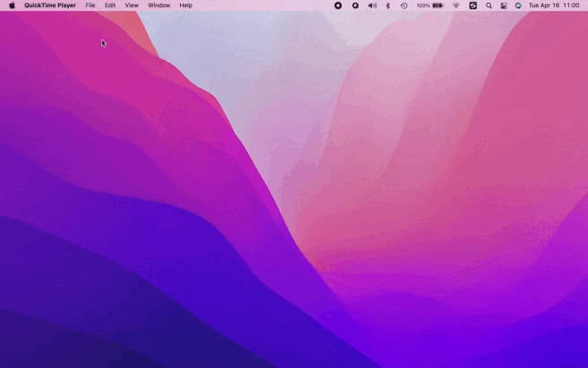Screen dimensions: 588x368
Task: Click the black square S app icon in menu bar
Action: [x=473, y=5]
